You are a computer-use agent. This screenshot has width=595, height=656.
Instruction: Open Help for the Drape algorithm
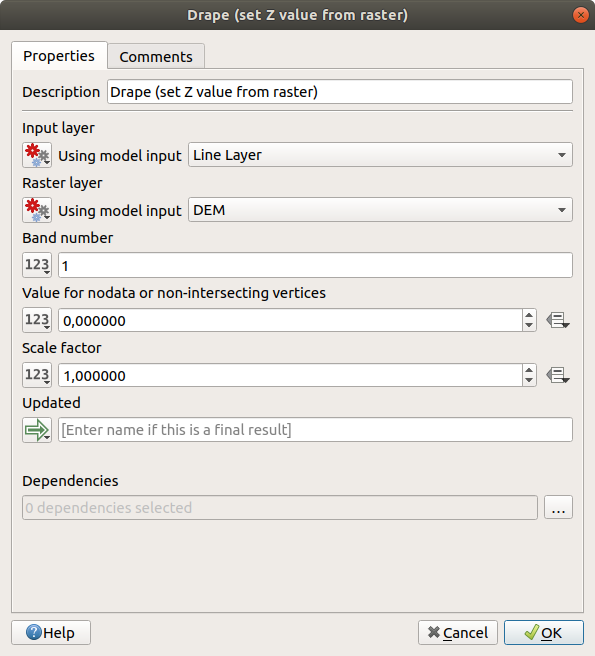click(51, 633)
